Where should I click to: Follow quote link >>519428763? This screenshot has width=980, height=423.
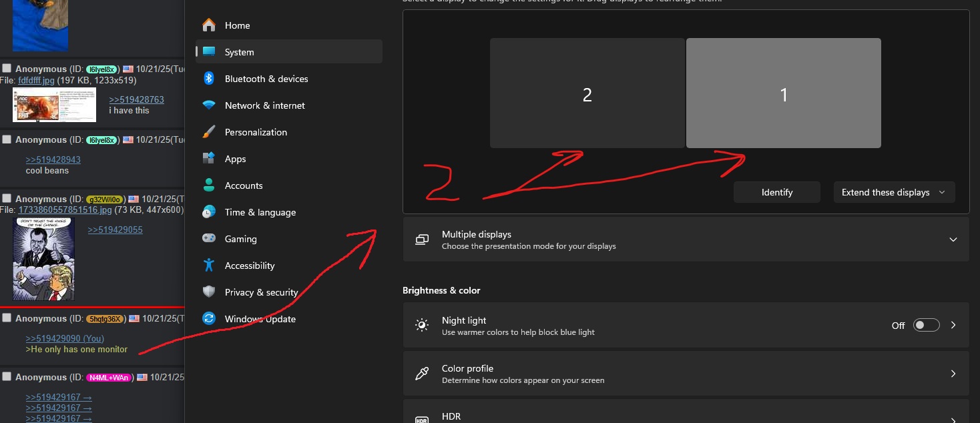click(136, 99)
